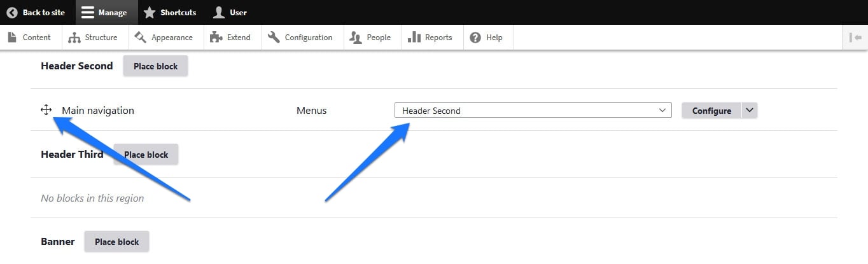Click Place block for Banner region
This screenshot has height=264, width=868.
tap(116, 242)
